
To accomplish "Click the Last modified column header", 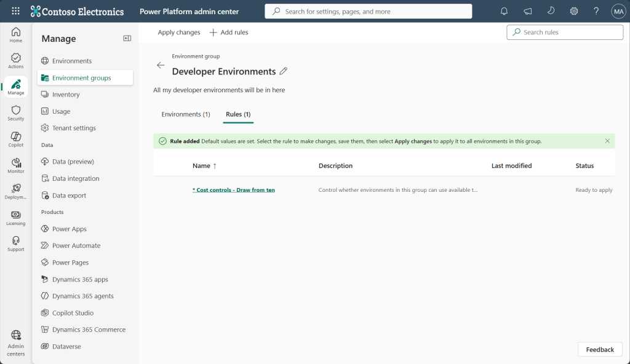I will 511,165.
